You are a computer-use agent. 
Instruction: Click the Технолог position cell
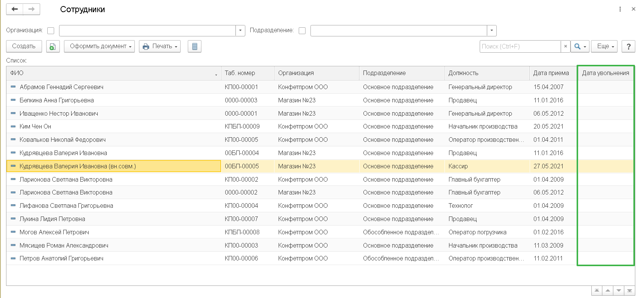pyautogui.click(x=487, y=205)
